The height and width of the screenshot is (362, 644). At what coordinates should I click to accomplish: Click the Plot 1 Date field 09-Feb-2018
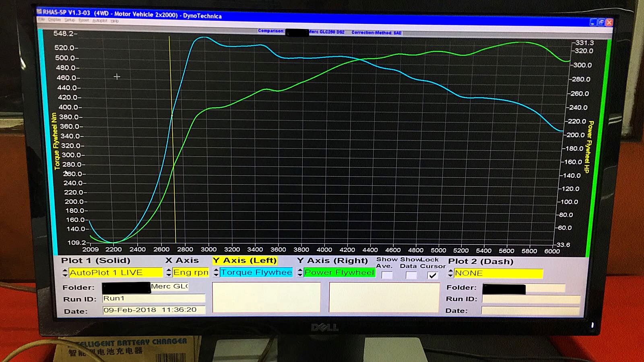pyautogui.click(x=154, y=310)
